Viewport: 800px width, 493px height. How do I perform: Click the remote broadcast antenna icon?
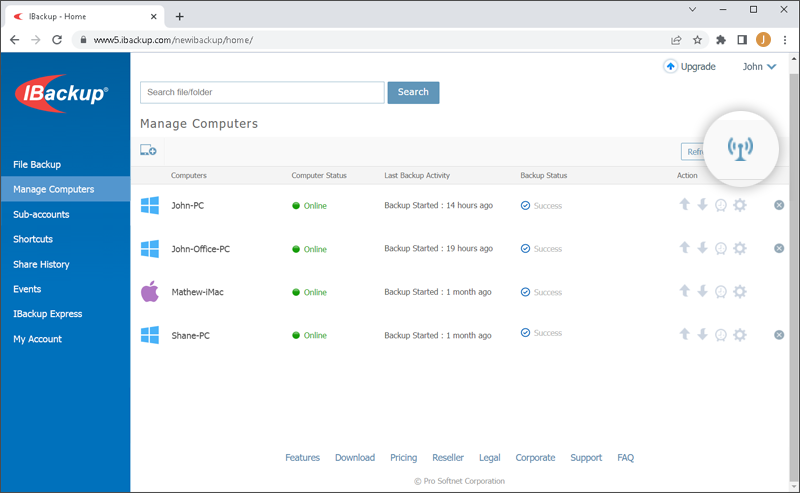click(x=741, y=149)
